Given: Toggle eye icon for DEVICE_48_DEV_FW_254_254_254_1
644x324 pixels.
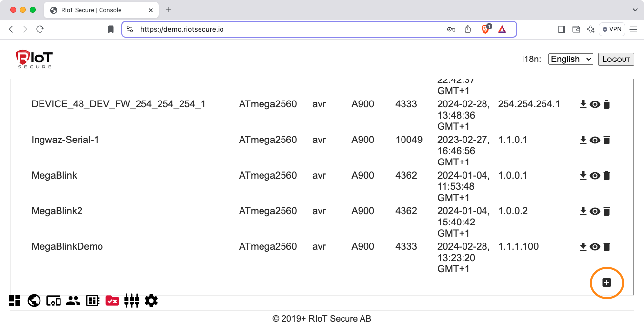Looking at the screenshot, I should pos(595,104).
